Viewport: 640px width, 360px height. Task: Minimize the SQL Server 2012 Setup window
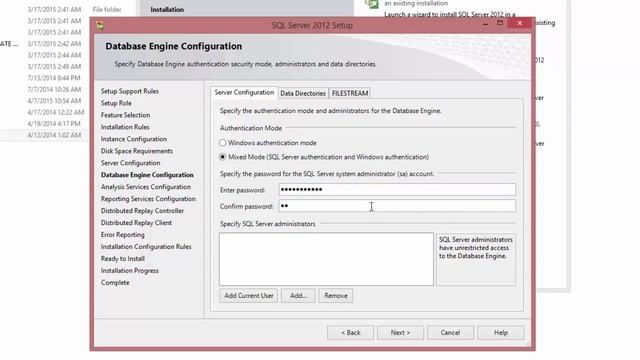[485, 24]
